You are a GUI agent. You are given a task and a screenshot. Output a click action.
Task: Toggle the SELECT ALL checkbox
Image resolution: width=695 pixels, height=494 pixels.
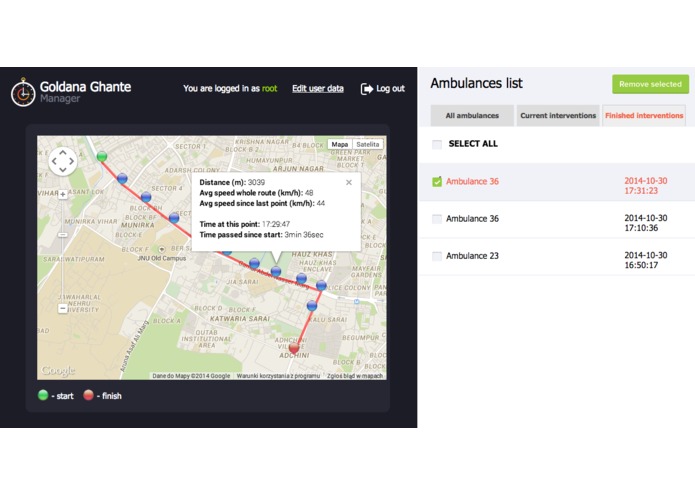[437, 144]
